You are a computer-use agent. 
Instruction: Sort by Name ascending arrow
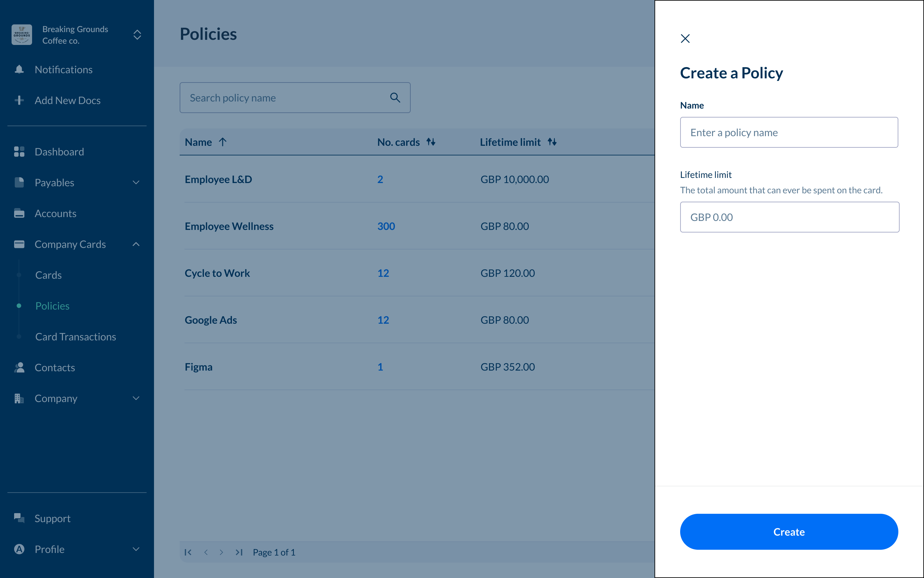[x=223, y=142]
